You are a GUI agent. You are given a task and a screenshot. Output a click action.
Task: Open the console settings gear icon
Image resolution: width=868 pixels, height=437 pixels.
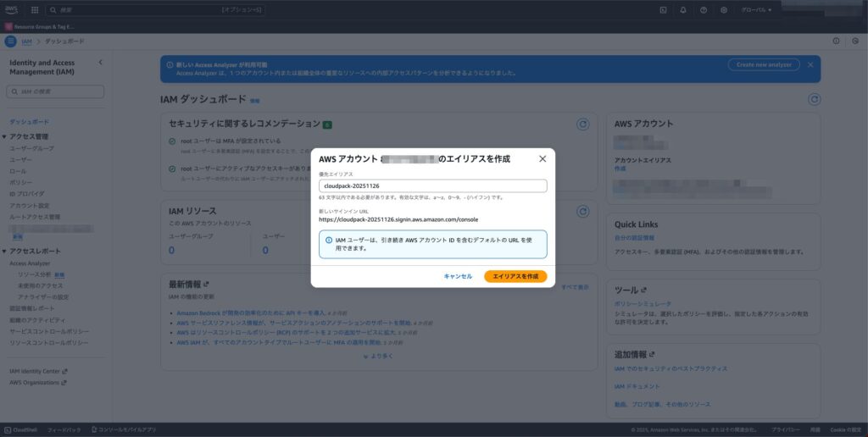[x=723, y=10]
